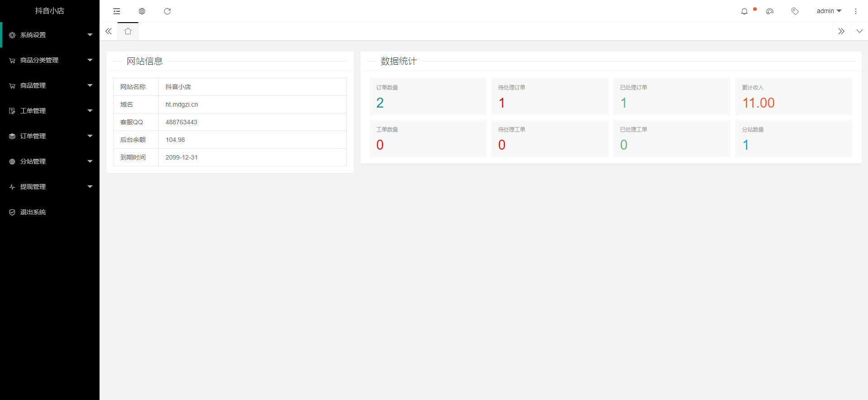
Task: Click the 累计收入 statistics card
Action: tap(793, 96)
